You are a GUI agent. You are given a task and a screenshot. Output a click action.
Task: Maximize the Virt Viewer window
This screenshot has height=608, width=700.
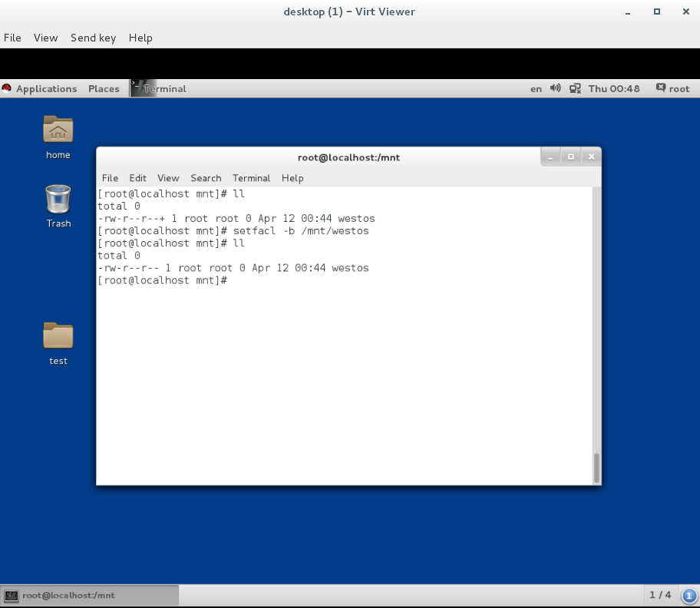point(657,12)
